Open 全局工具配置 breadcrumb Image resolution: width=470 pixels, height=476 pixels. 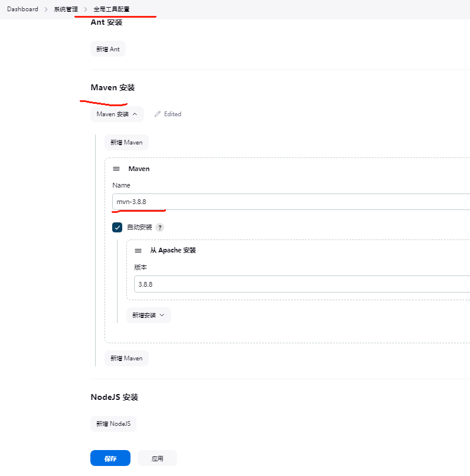coord(112,9)
